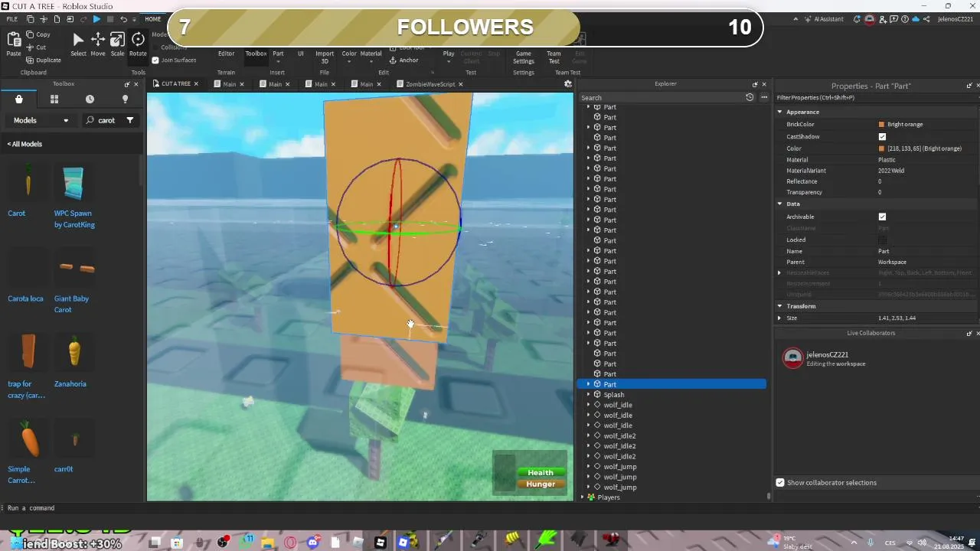The image size is (980, 551).
Task: Click Duplicate in the Clipboard group
Action: [x=44, y=60]
